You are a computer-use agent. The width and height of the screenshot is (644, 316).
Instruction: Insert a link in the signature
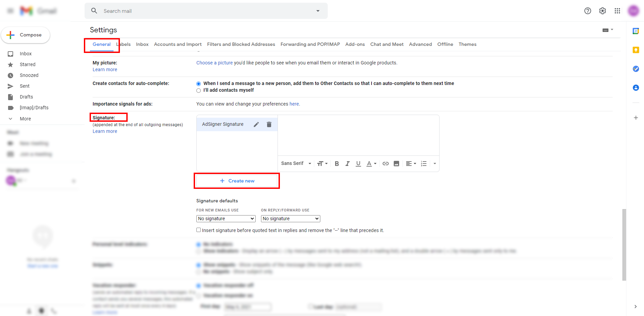pyautogui.click(x=386, y=164)
